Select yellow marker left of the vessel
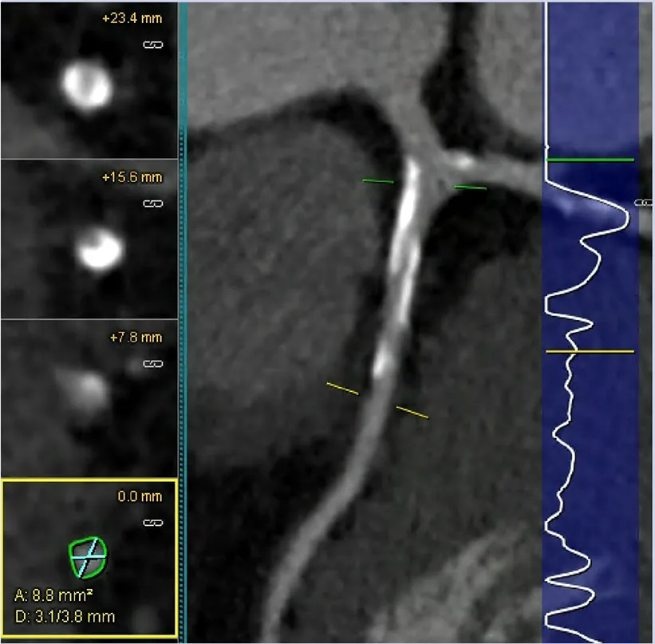The width and height of the screenshot is (655, 644). (x=342, y=389)
